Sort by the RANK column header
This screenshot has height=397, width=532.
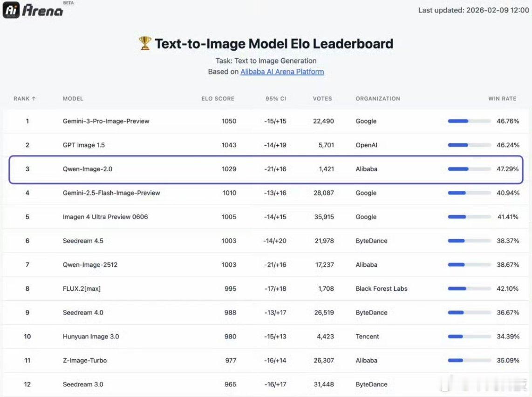click(25, 99)
